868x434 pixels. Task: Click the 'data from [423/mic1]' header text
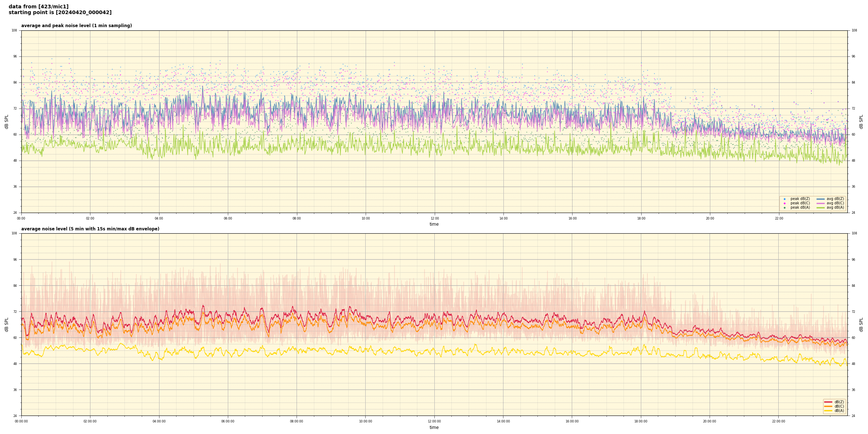point(38,7)
